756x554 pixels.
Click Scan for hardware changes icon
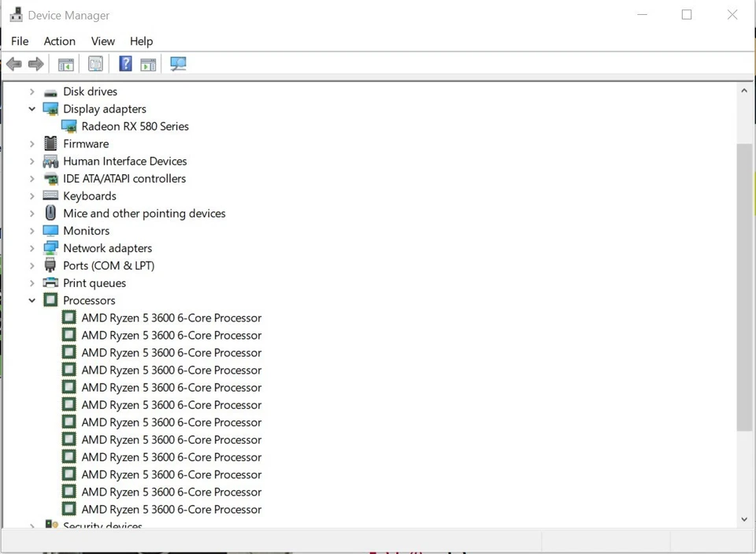point(178,64)
